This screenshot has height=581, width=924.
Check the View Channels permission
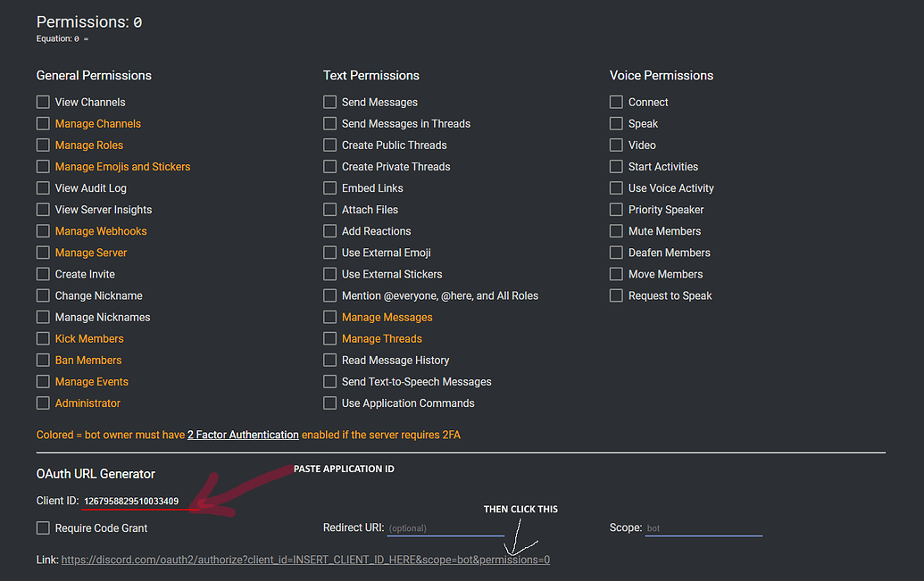click(43, 103)
